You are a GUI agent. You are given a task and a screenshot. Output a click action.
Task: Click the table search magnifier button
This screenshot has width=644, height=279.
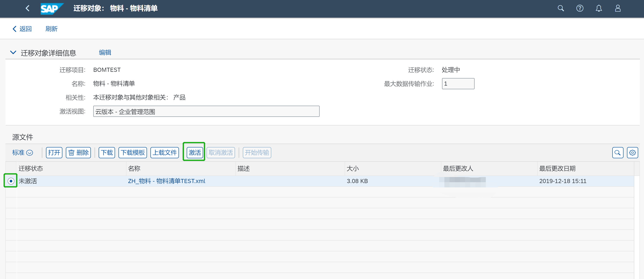tap(617, 153)
